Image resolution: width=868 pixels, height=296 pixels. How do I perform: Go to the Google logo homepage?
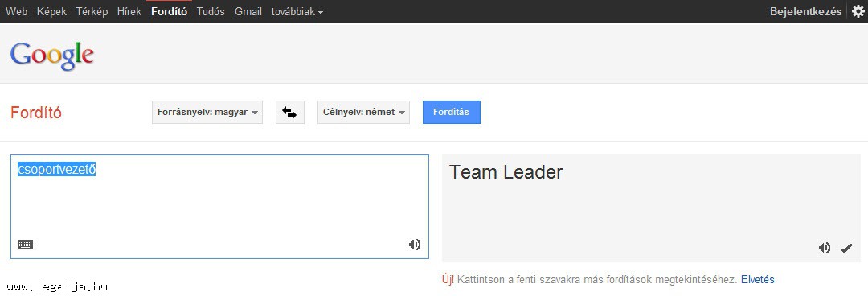point(52,56)
